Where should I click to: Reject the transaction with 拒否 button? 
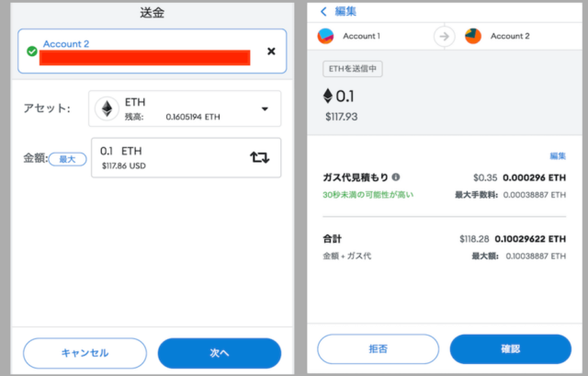tap(378, 349)
